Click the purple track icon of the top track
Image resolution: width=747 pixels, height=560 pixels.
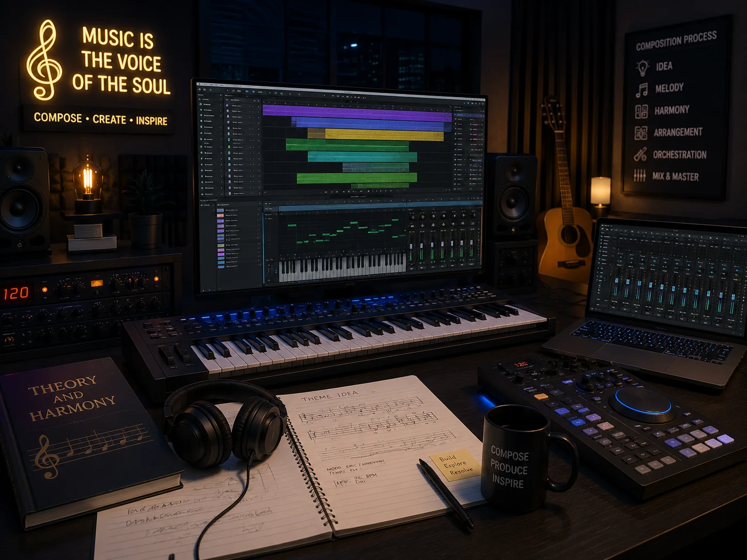click(228, 105)
